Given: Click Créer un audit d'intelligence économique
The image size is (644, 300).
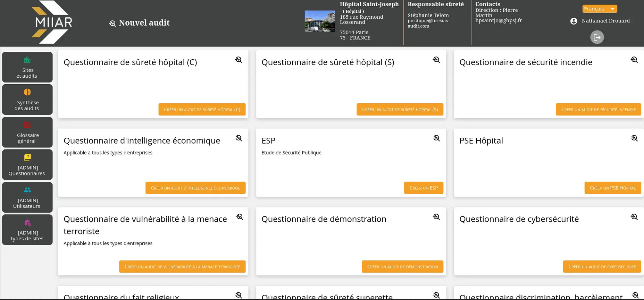Looking at the screenshot, I should click(x=195, y=188).
